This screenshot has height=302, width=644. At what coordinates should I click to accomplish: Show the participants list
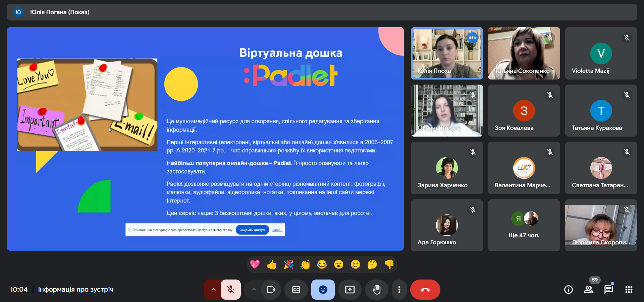point(589,290)
